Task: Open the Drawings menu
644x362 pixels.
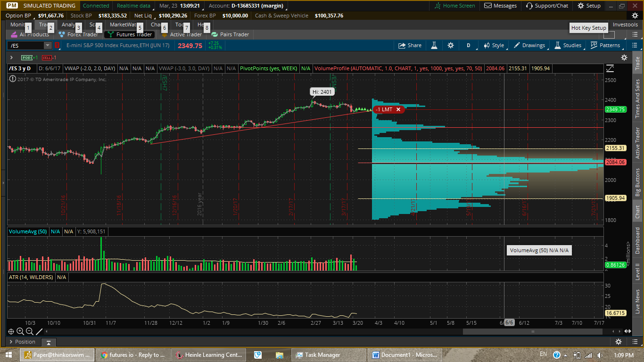Action: [529, 45]
